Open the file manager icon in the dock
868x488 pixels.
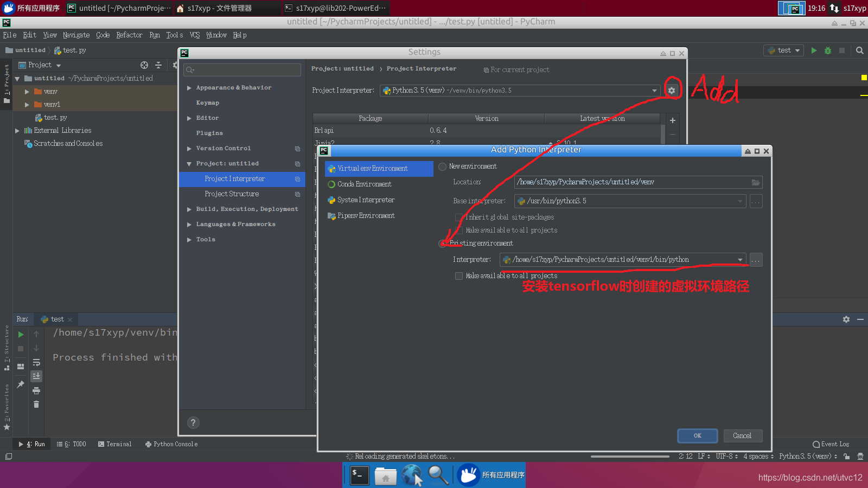point(386,475)
